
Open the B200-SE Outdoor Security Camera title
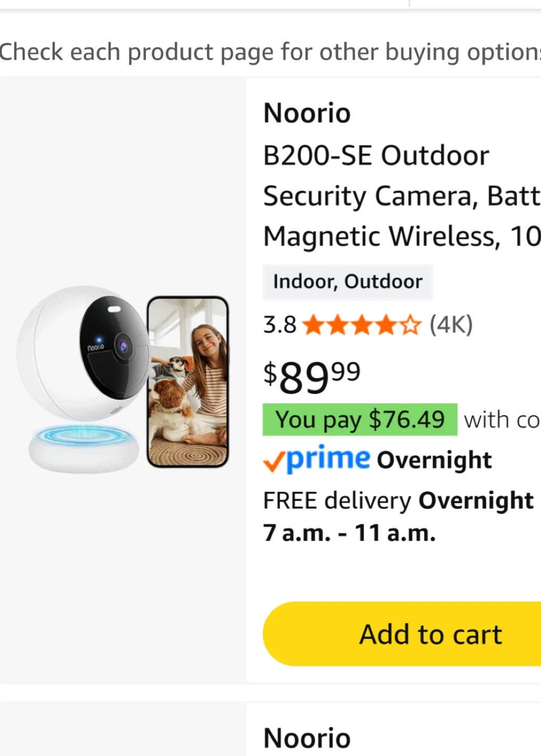click(x=376, y=156)
